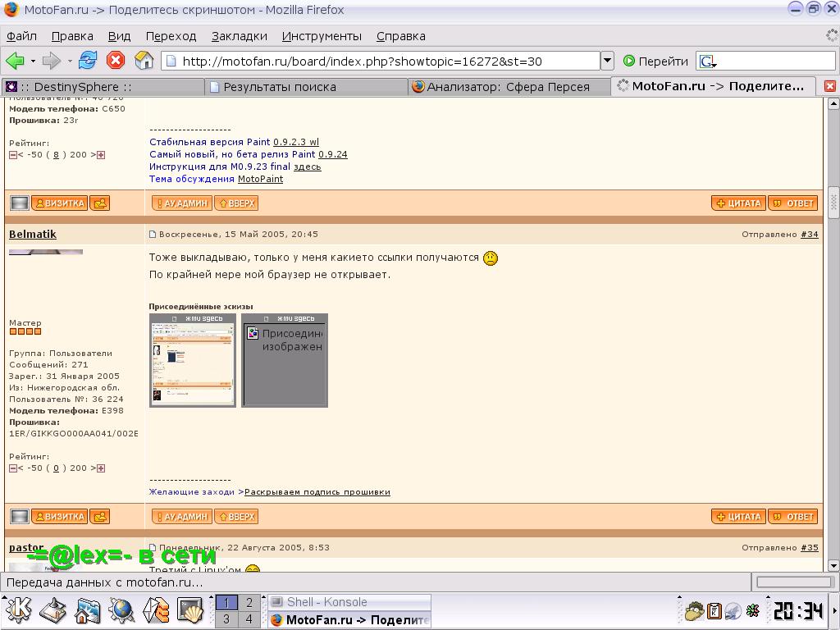Click the message icon beside C650 user's ВИЗИТКА

tap(99, 203)
